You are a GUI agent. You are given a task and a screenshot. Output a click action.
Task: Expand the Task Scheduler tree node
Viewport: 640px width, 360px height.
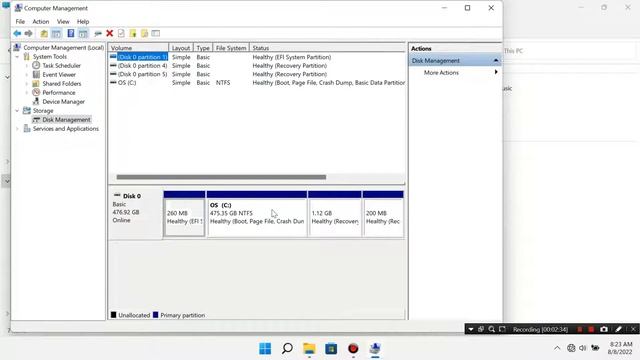click(27, 65)
